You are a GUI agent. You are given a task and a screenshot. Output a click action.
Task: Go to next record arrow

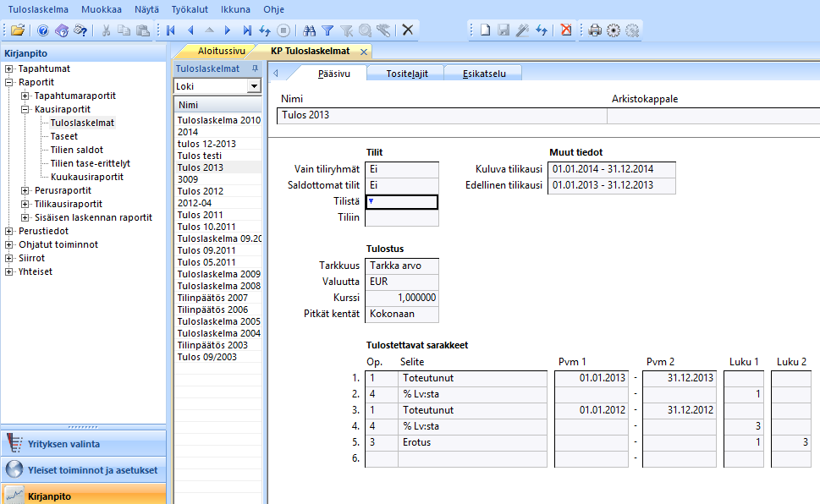(228, 30)
